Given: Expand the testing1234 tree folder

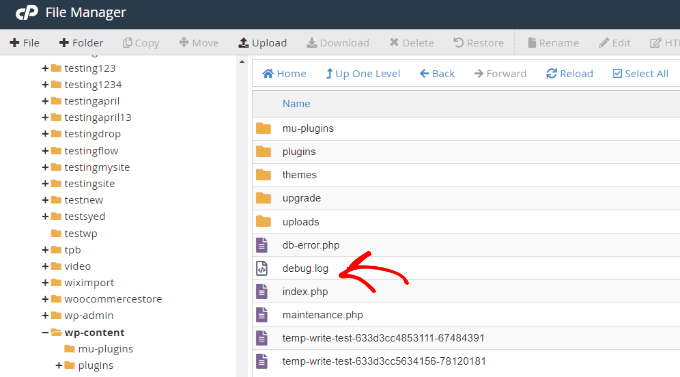Looking at the screenshot, I should (x=45, y=85).
